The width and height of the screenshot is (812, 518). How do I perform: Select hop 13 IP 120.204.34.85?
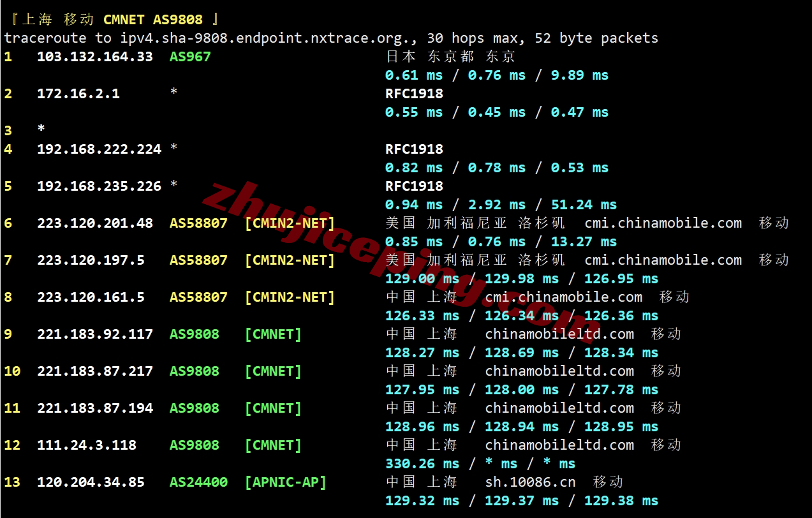(x=91, y=482)
